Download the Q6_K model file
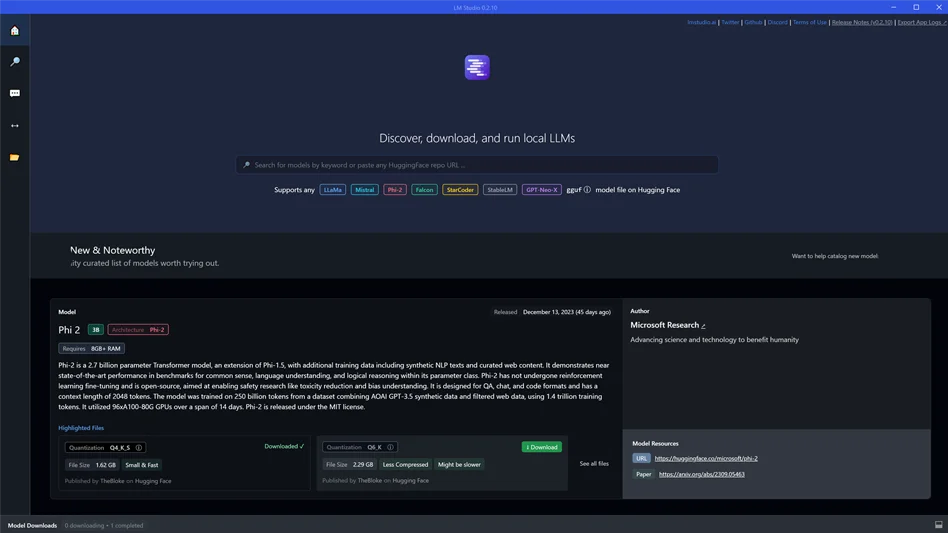 click(542, 447)
